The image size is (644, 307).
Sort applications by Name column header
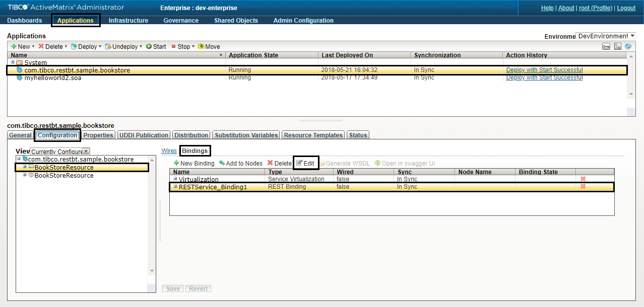point(116,55)
